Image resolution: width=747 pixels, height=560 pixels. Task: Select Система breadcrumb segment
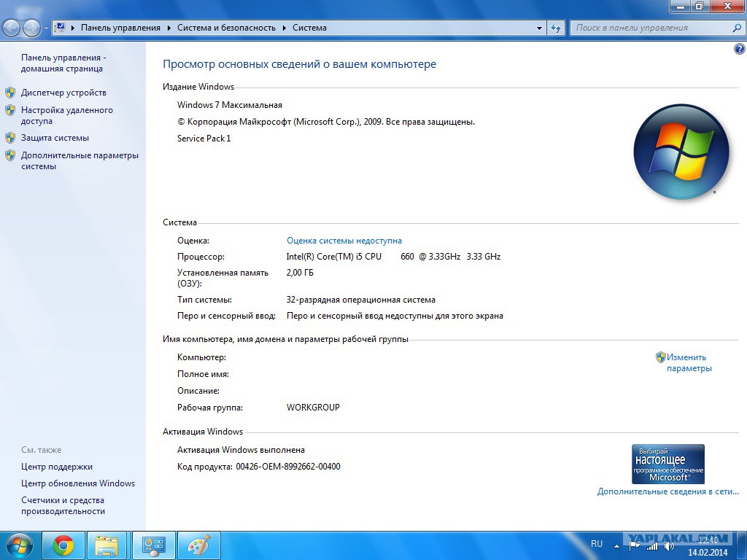point(309,28)
